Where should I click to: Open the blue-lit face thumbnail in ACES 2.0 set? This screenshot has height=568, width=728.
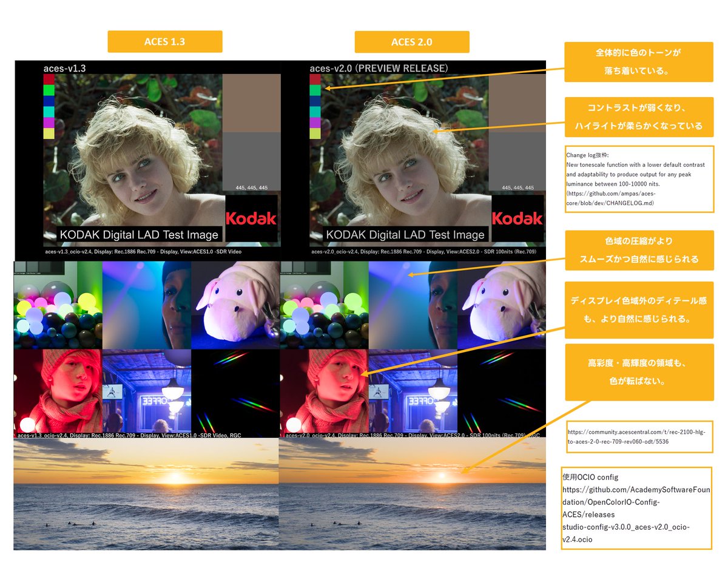[413, 305]
